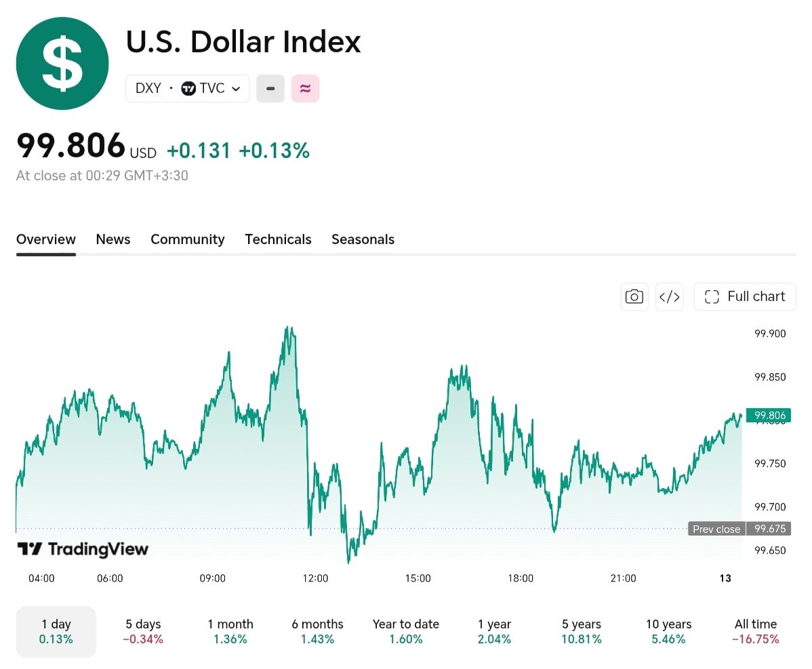Choose the 5 days range
812x669 pixels.
point(143,632)
